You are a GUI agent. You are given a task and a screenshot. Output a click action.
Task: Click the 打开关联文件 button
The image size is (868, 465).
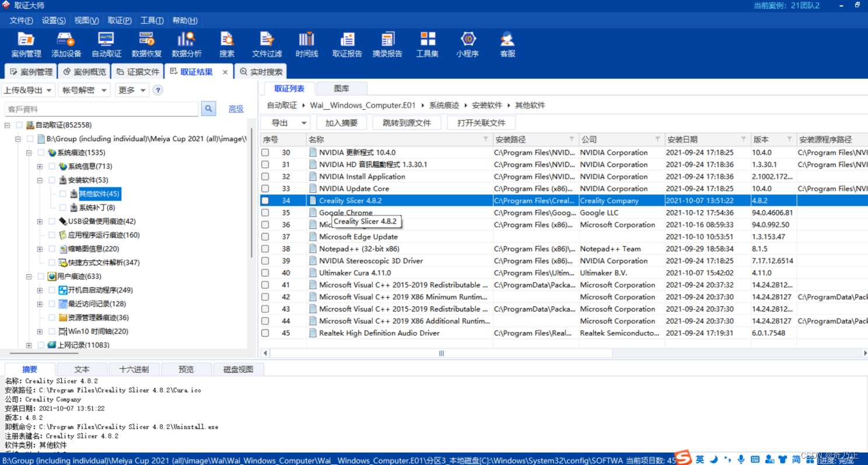coord(481,123)
